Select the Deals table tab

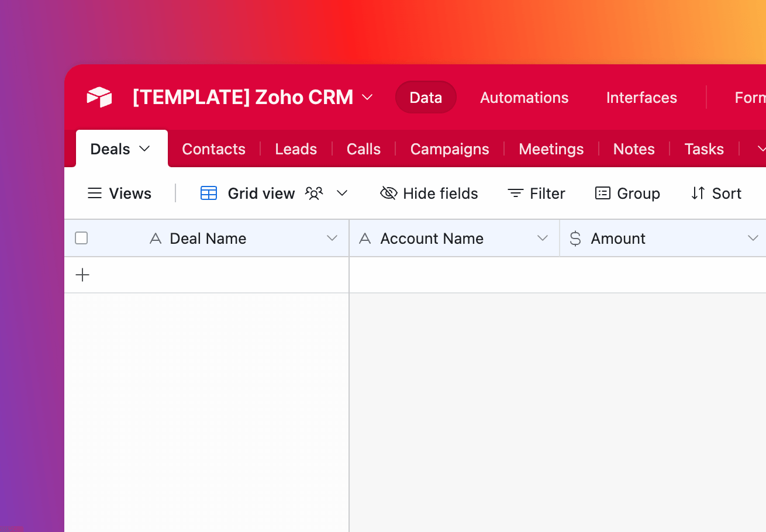click(122, 148)
